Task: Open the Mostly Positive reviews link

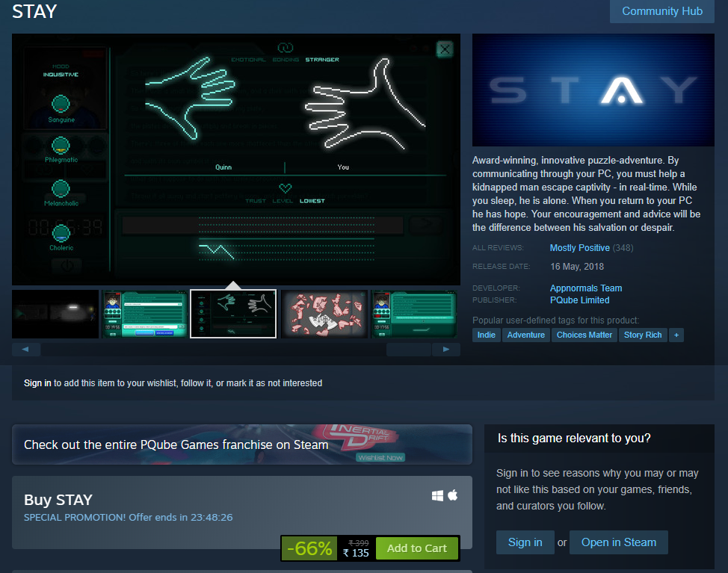Action: coord(579,248)
